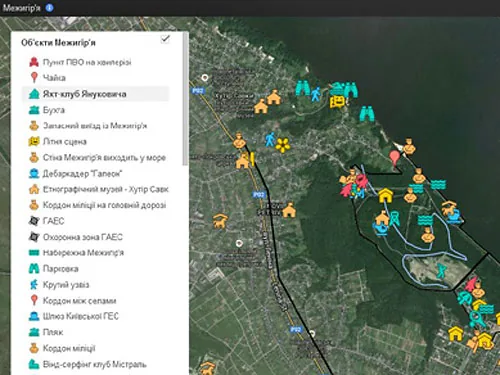Click the orange horse marker west of the road
This screenshot has width=500, height=375.
pyautogui.click(x=220, y=221)
